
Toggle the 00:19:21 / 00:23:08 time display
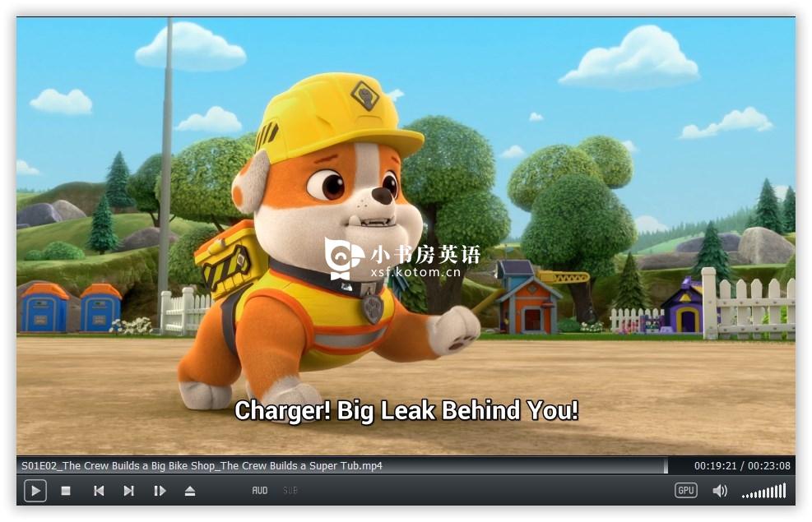tap(742, 465)
